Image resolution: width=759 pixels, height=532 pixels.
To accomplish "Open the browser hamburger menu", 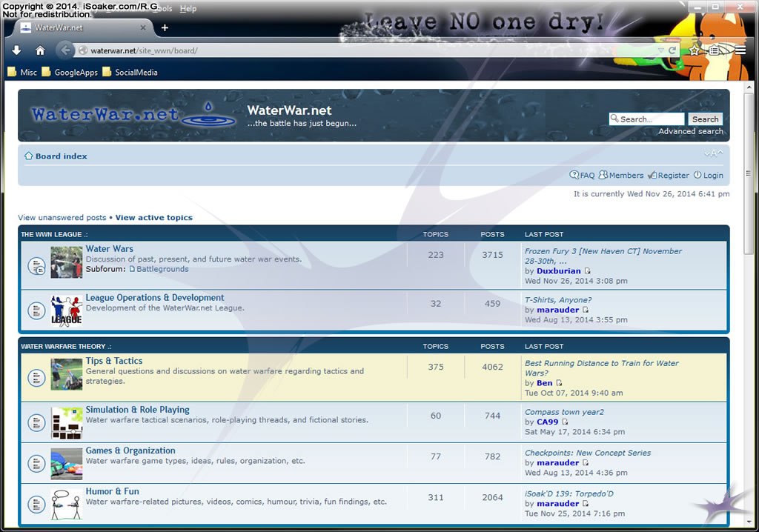I will 740,50.
